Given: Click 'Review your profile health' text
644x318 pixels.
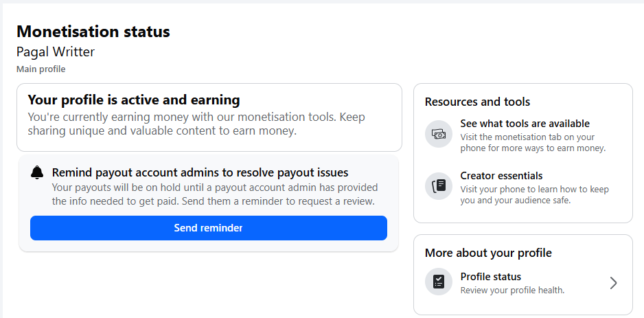Looking at the screenshot, I should tap(512, 291).
